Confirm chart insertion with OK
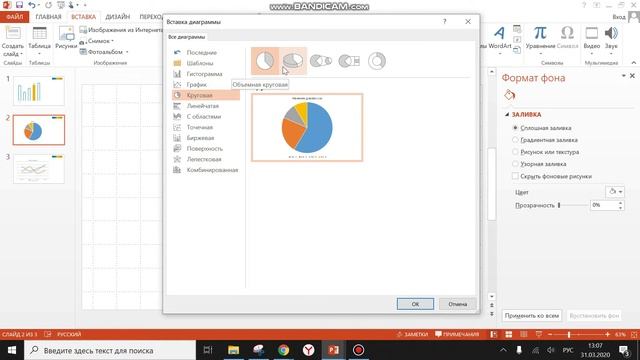The width and height of the screenshot is (640, 360). point(415,304)
